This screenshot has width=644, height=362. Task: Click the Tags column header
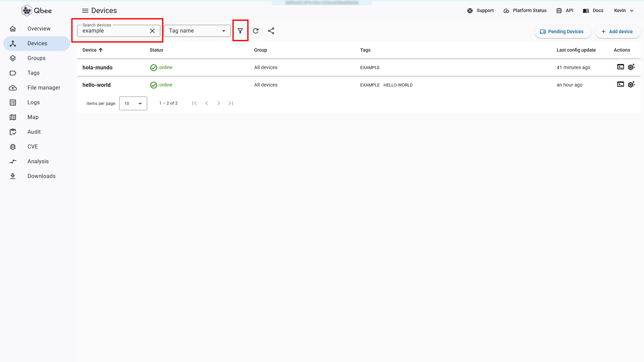click(x=365, y=50)
